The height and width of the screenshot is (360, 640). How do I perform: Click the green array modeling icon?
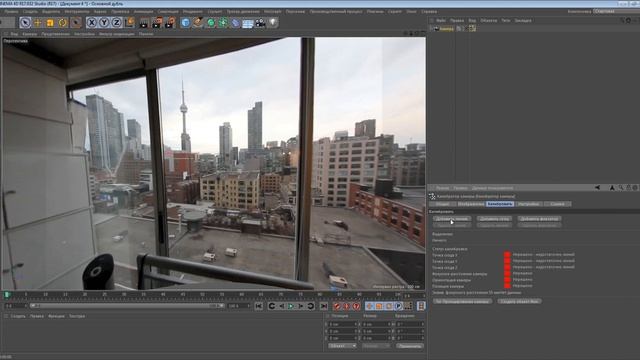pyautogui.click(x=223, y=22)
